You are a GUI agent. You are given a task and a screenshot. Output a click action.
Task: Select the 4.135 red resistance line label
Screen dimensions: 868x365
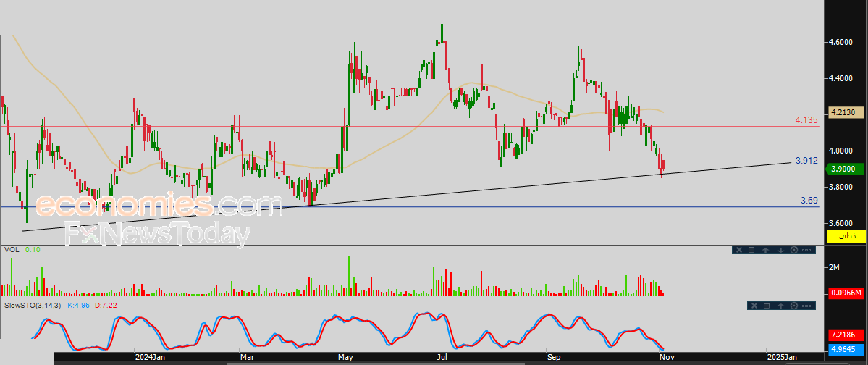tap(805, 119)
